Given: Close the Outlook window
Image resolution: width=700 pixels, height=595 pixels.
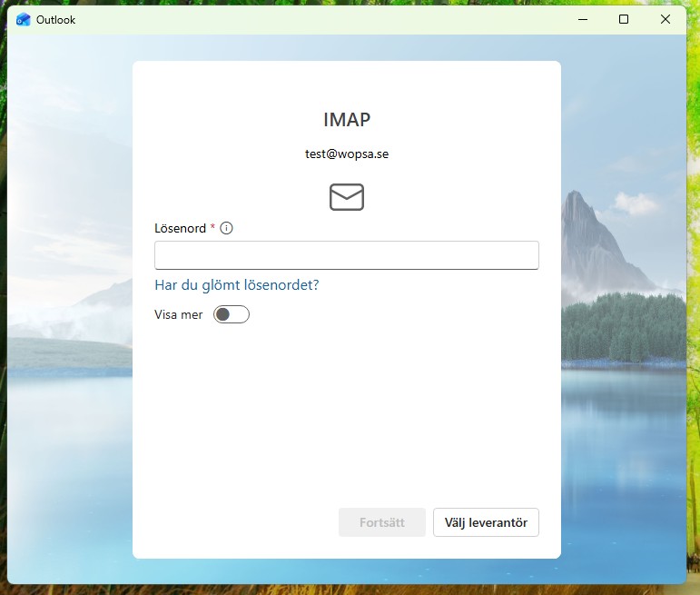Looking at the screenshot, I should [x=665, y=20].
